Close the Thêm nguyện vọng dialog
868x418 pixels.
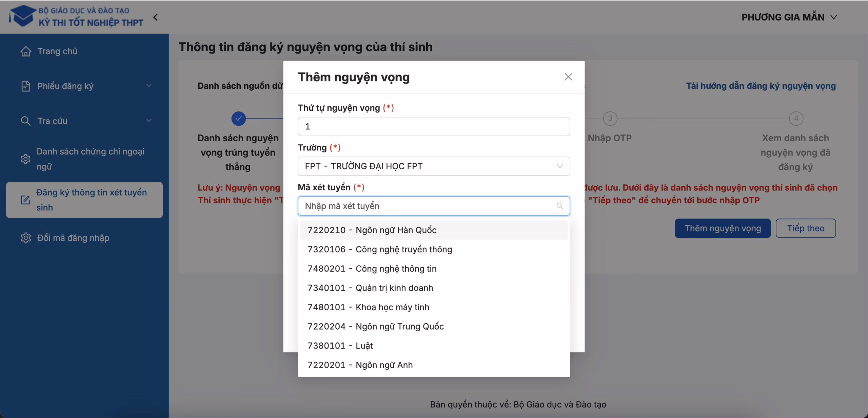coord(568,77)
